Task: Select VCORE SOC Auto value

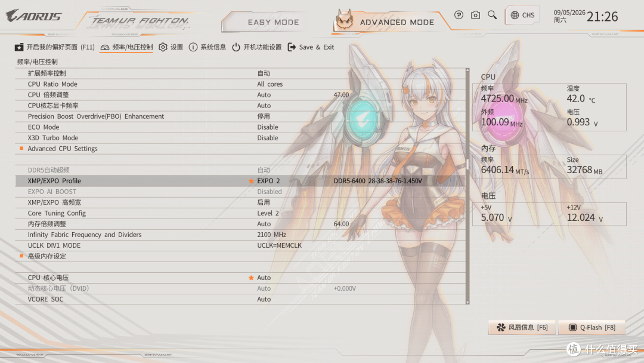Action: [264, 299]
